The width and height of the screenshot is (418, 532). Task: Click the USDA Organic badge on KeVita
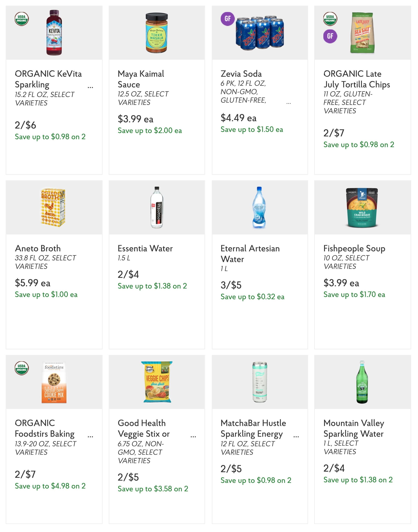coord(22,19)
